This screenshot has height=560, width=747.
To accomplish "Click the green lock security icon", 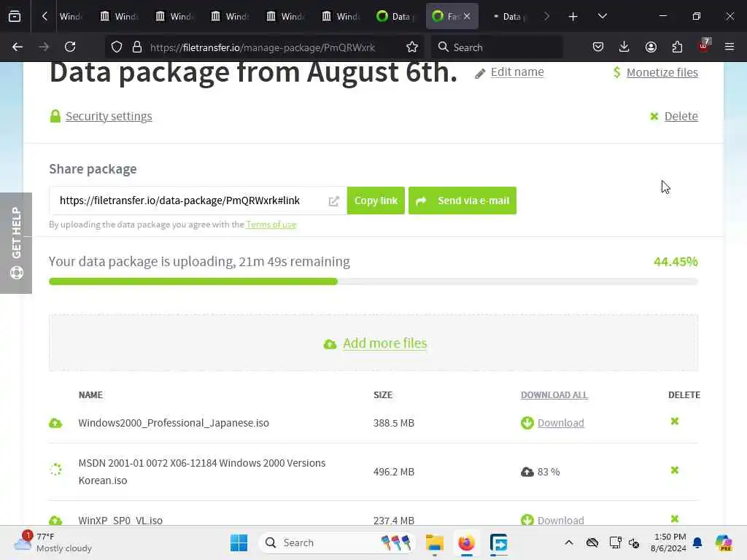I will pos(55,116).
